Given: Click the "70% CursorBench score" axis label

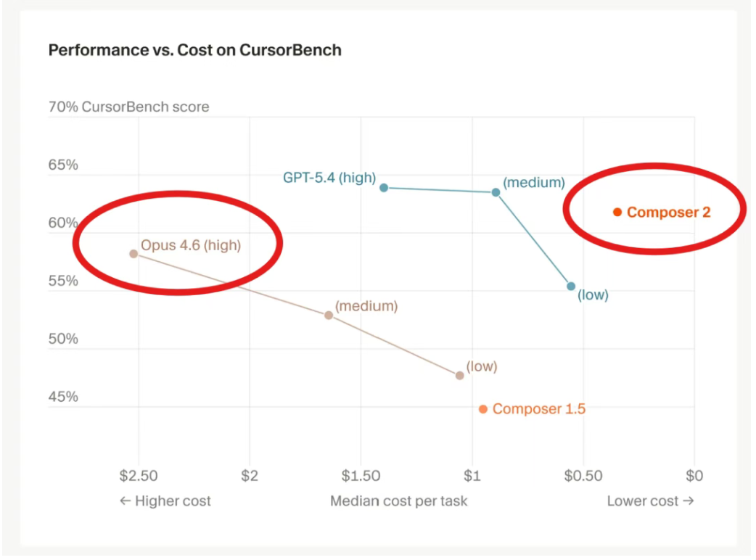Looking at the screenshot, I should tap(128, 107).
